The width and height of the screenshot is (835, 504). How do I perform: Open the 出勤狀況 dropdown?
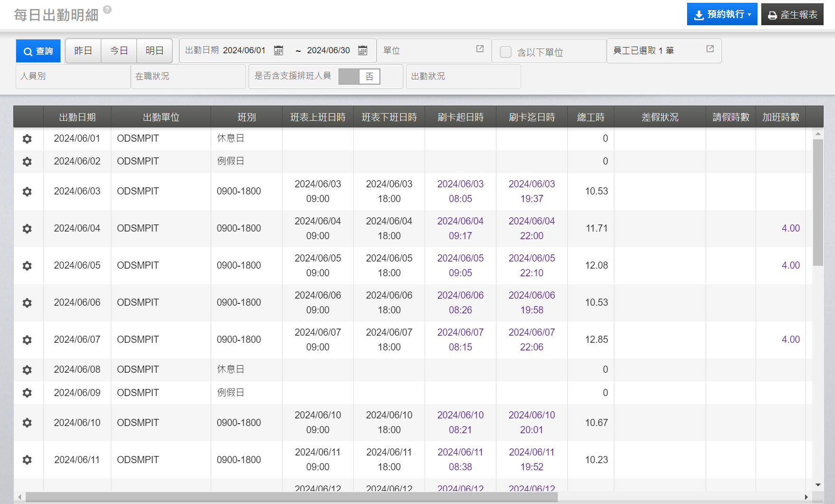point(463,77)
